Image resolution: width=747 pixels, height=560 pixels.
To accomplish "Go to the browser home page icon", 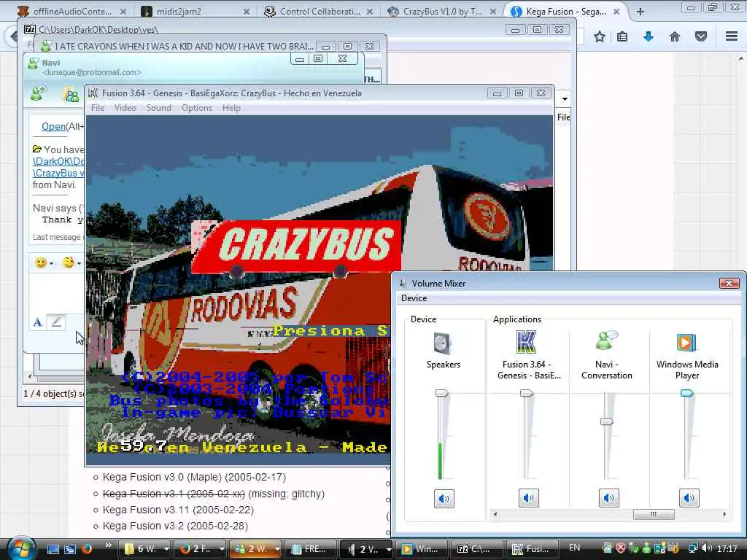I will (x=675, y=36).
